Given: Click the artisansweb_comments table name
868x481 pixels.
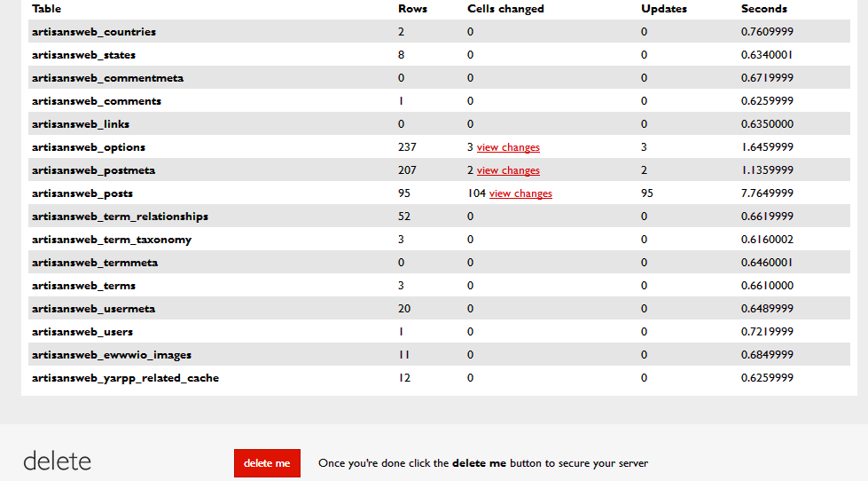Looking at the screenshot, I should (97, 101).
